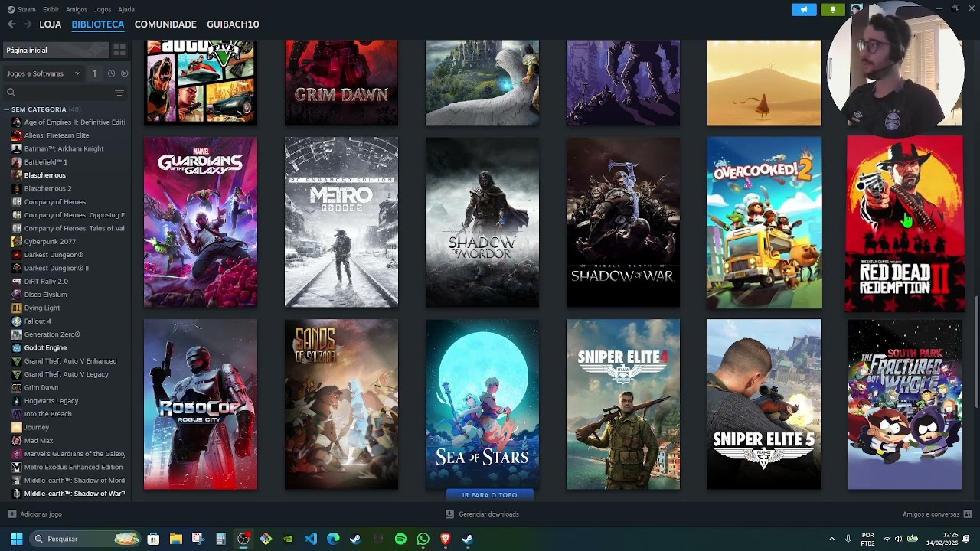Click the download icon beside Gerenciar downloads
980x551 pixels.
[449, 514]
